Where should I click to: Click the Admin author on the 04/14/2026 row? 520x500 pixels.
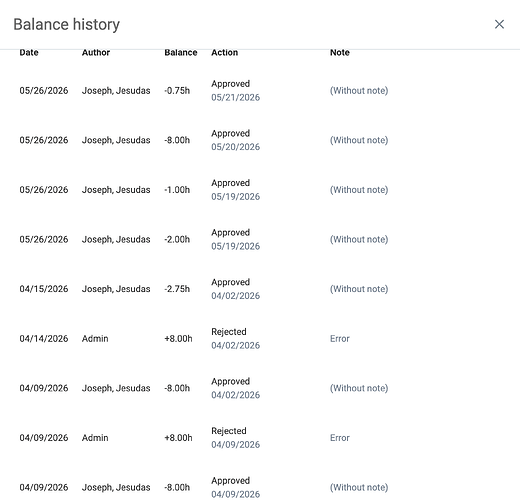point(95,339)
